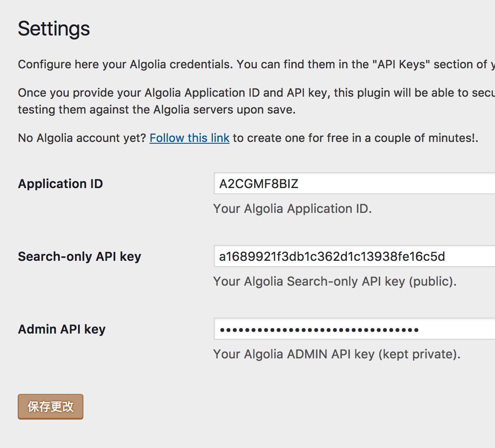Click the Settings page heading
This screenshot has width=495, height=448.
54,29
